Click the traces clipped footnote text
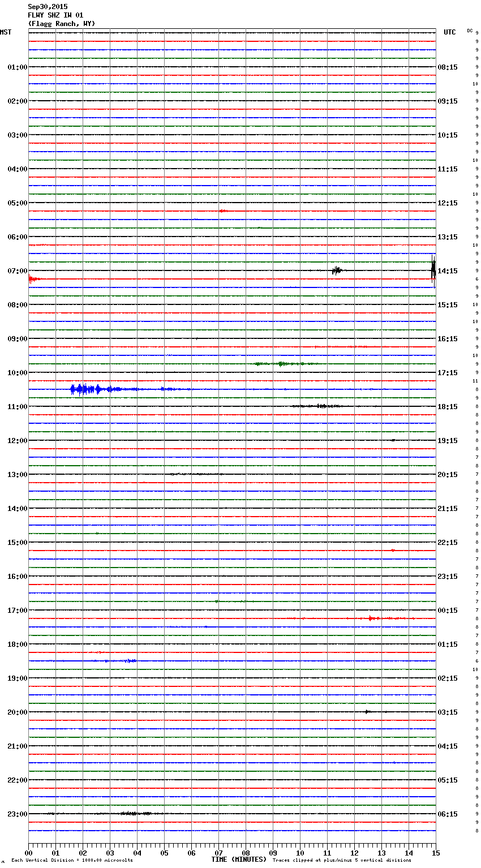Image resolution: width=481 pixels, height=868 pixels. pyautogui.click(x=342, y=861)
